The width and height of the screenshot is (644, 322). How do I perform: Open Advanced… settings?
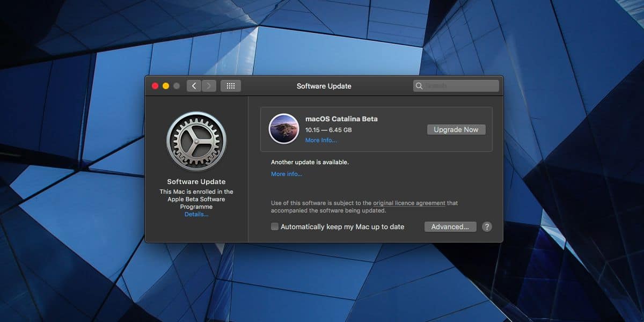[450, 226]
